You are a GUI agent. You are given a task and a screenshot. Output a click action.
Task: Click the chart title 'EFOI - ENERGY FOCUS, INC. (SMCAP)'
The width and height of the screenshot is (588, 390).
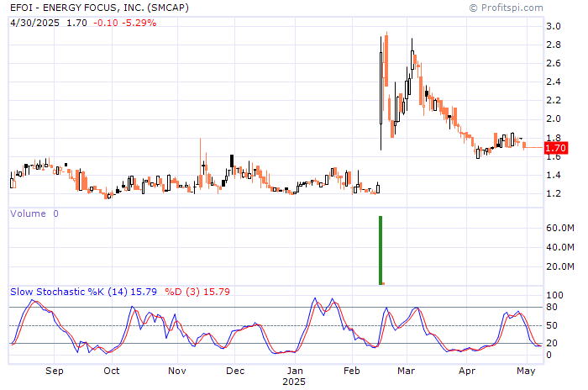[99, 8]
